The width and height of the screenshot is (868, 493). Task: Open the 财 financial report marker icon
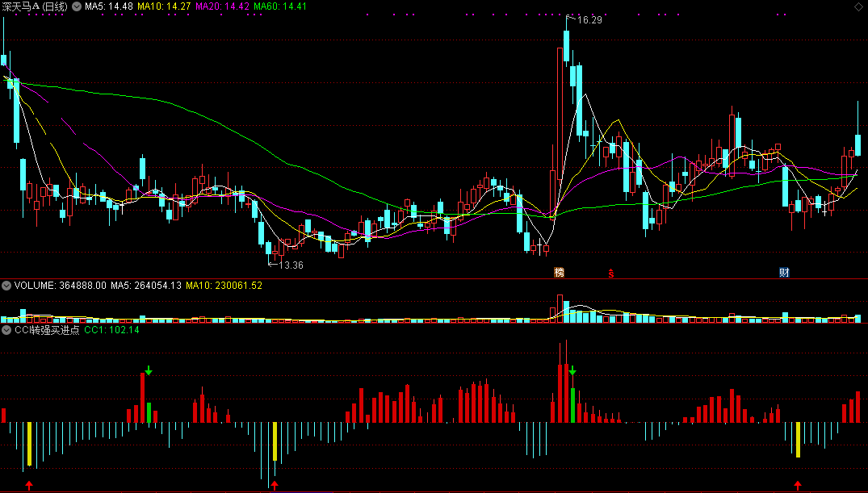784,272
